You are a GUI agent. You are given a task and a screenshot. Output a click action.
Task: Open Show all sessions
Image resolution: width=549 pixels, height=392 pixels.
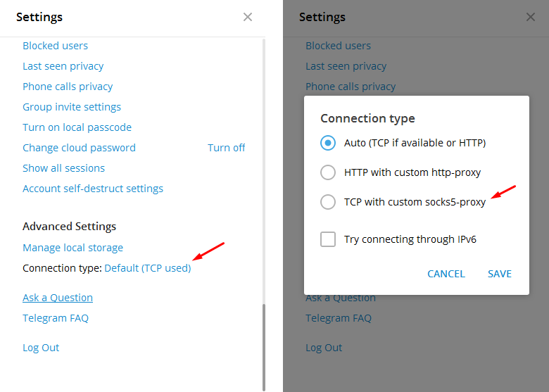tap(63, 168)
